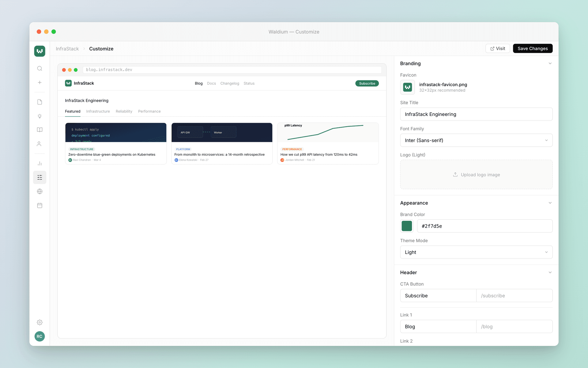Viewport: 588px width, 368px height.
Task: Switch to the Infrastructure tab in preview
Action: [98, 111]
